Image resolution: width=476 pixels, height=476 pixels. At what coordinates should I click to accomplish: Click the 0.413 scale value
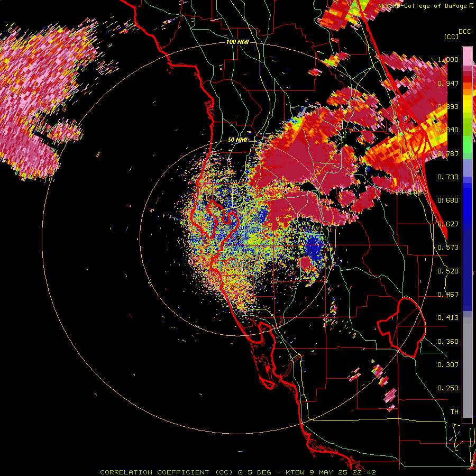point(448,318)
